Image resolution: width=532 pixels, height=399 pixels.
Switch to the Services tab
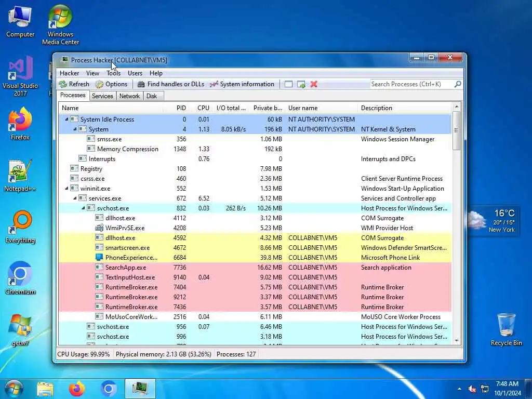[102, 96]
